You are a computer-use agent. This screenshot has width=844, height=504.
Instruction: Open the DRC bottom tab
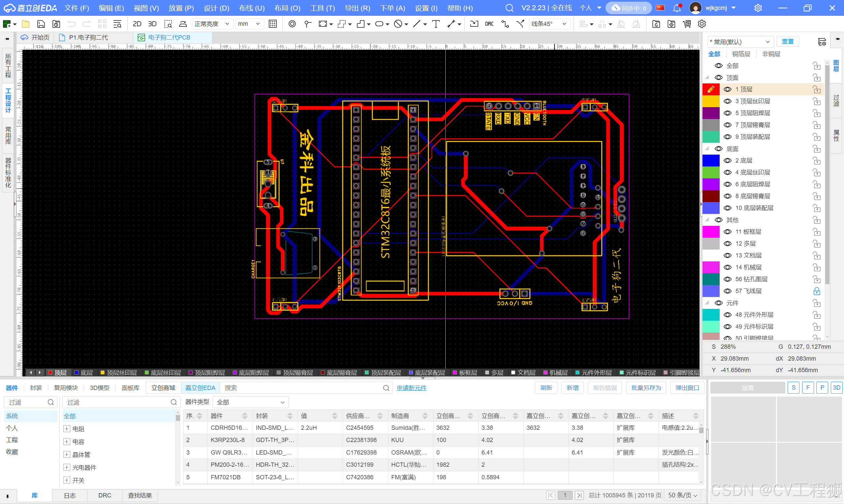click(x=105, y=495)
